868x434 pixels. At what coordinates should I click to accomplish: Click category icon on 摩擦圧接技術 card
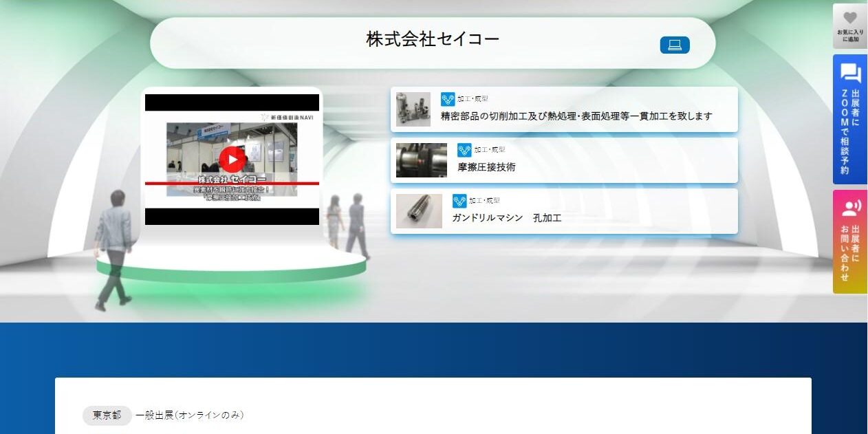coord(464,150)
